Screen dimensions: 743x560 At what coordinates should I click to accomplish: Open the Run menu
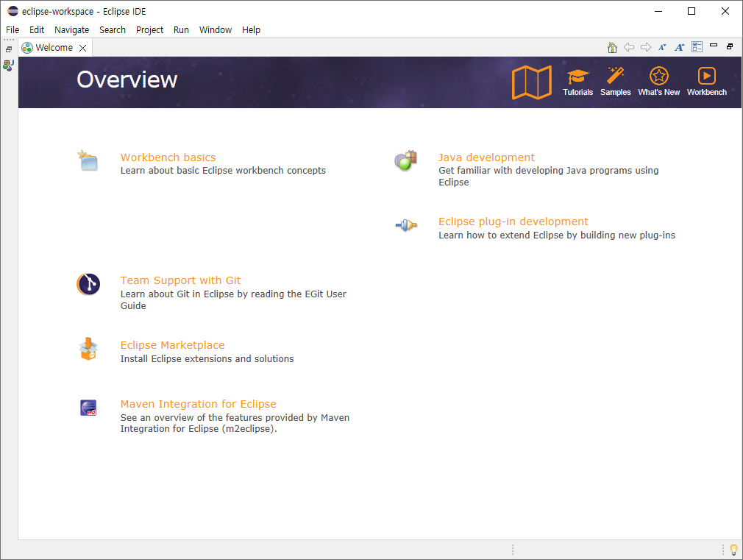click(x=181, y=30)
